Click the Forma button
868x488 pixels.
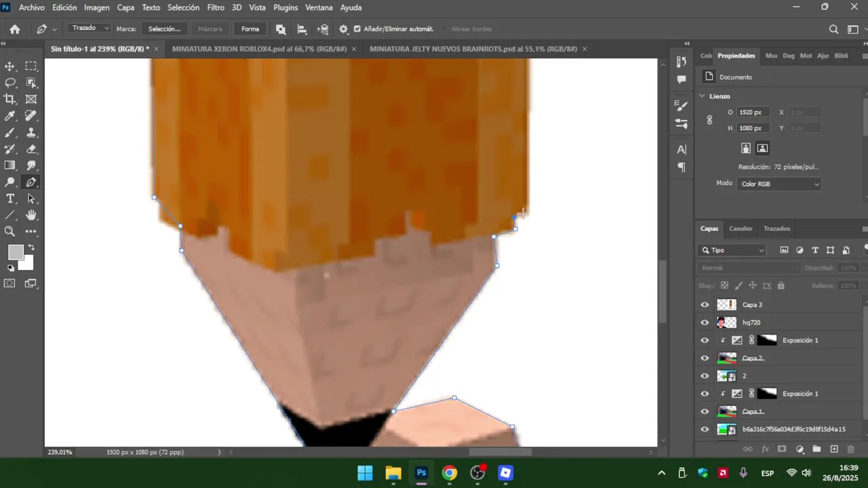pos(250,29)
